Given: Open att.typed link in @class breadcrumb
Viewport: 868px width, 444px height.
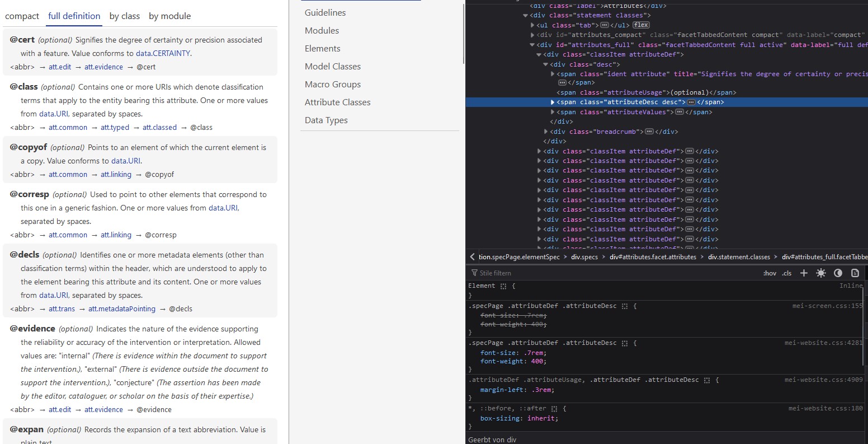Looking at the screenshot, I should pyautogui.click(x=115, y=128).
